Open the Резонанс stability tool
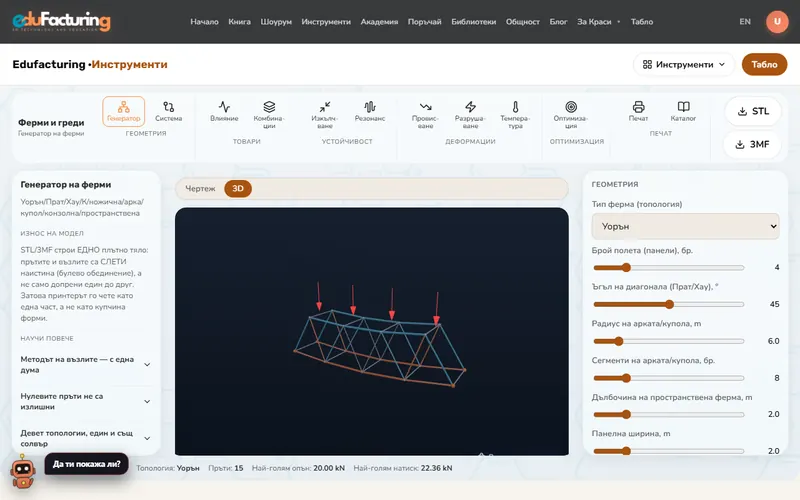800x500 pixels. point(370,111)
